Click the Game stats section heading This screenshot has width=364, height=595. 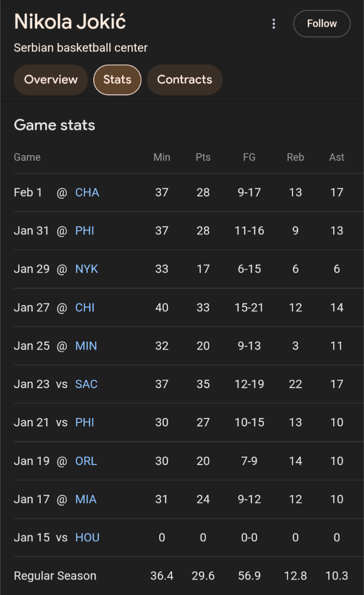(x=55, y=125)
